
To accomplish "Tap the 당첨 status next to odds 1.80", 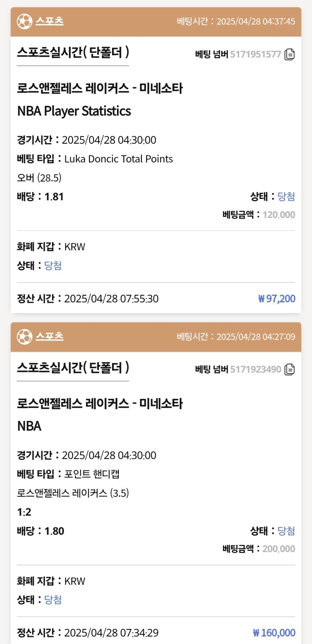I will tap(286, 531).
